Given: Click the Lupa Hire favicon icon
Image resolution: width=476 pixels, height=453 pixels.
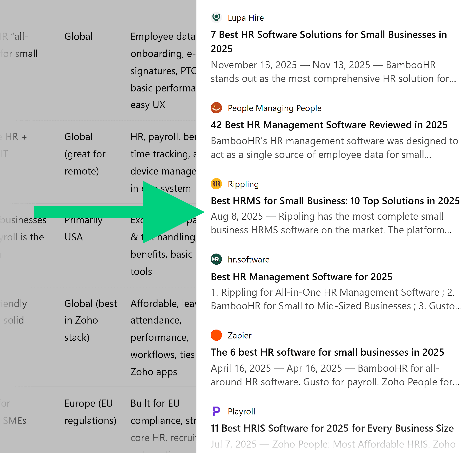Looking at the screenshot, I should click(216, 18).
